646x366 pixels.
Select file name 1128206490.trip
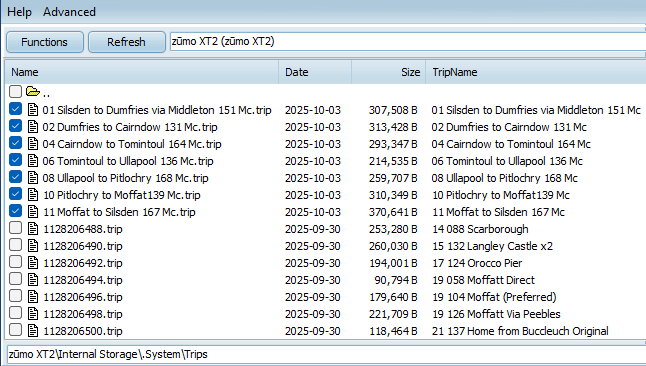pyautogui.click(x=83, y=246)
